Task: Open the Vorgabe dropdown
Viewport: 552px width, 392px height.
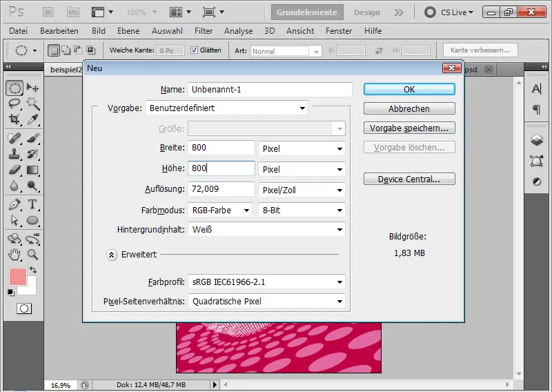Action: pos(227,108)
